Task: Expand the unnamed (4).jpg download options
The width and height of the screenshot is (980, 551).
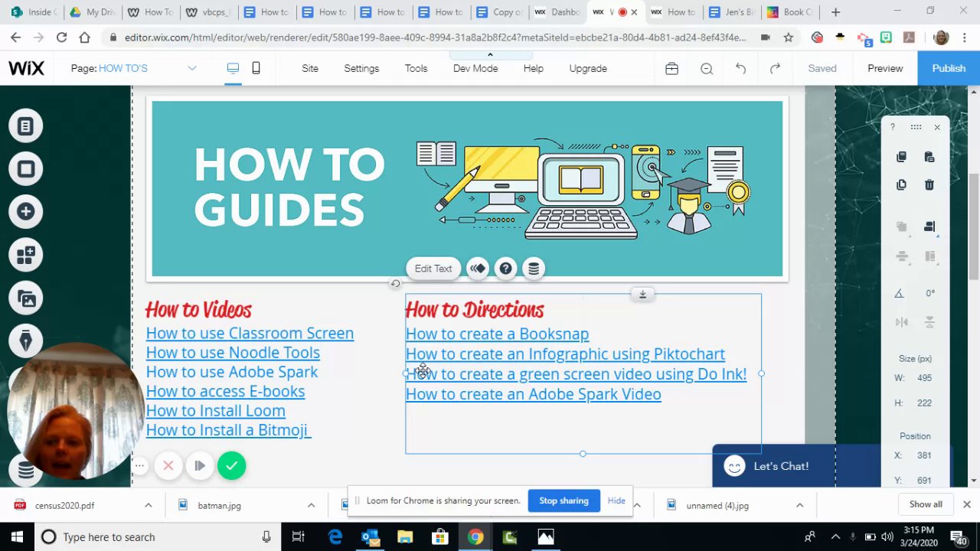Action: pyautogui.click(x=799, y=505)
